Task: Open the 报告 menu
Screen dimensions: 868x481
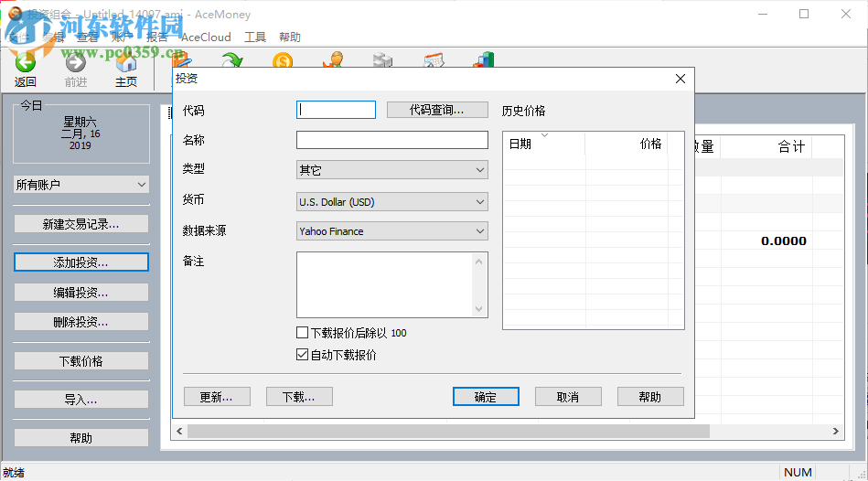Action: [156, 37]
